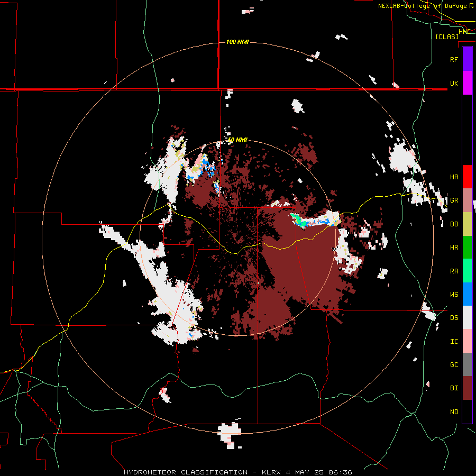Click the RA legend label
This screenshot has height=476, width=476.
coord(454,271)
